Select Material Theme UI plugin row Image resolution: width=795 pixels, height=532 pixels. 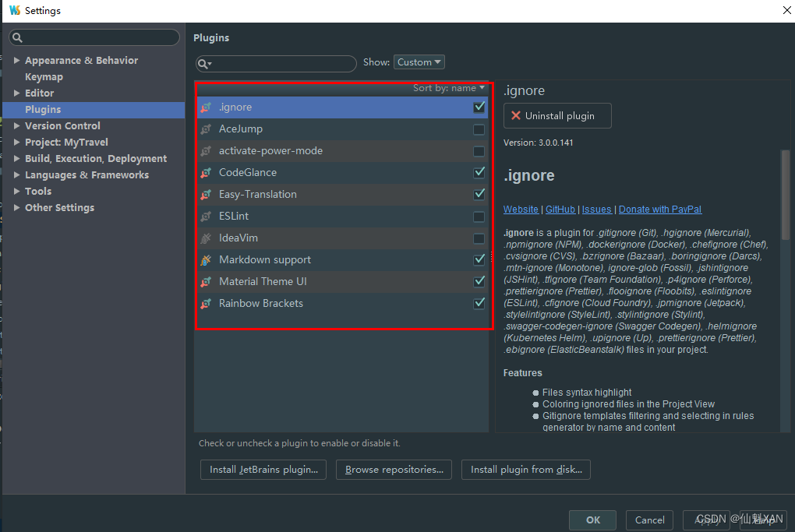click(342, 282)
